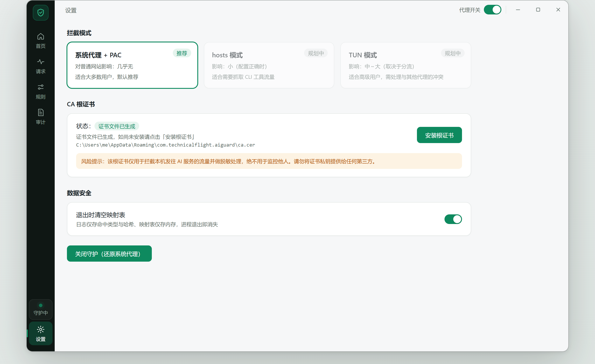Click the 拦截模式 section heading
Viewport: 595px width, 364px height.
(x=79, y=33)
